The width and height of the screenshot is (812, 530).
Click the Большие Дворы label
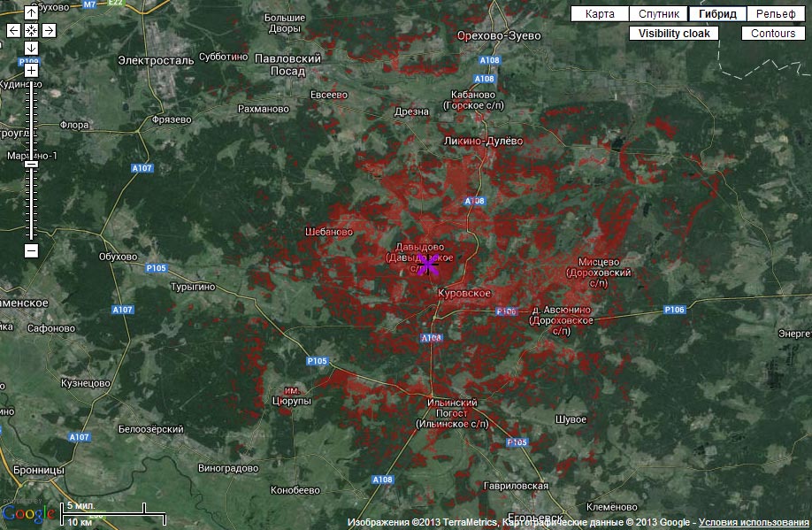[x=285, y=23]
